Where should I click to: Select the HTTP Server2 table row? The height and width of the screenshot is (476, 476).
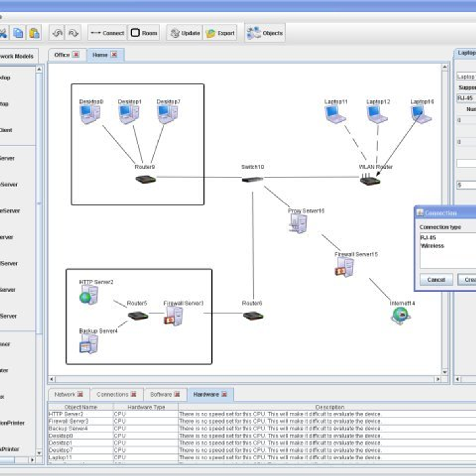tap(262, 414)
